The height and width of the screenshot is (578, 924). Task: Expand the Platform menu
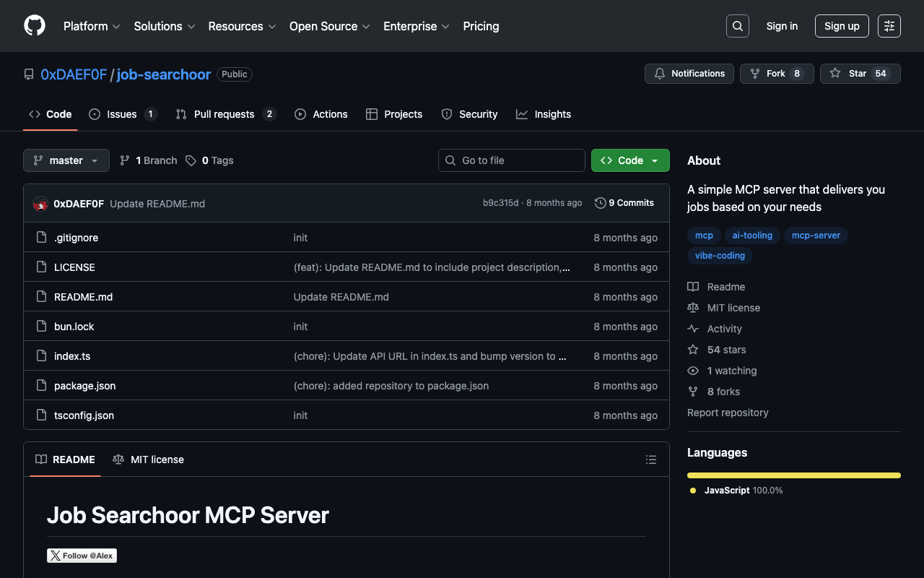coord(92,26)
